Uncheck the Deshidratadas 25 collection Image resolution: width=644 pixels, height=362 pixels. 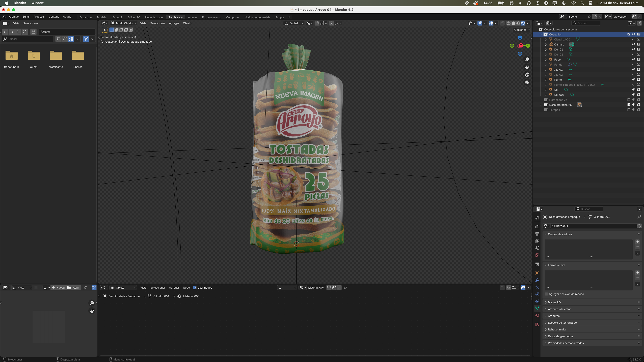(x=629, y=105)
